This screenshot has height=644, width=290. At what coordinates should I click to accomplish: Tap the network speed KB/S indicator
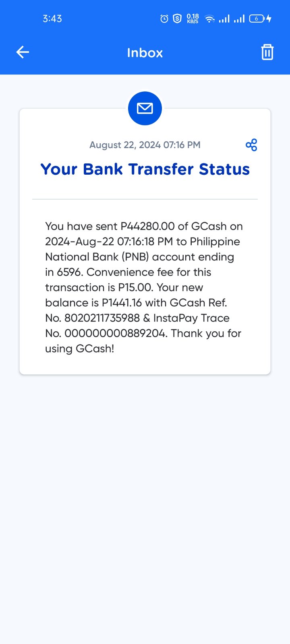pos(193,19)
